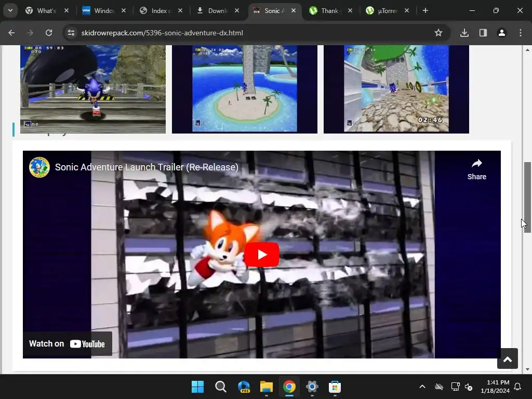Play the Sonic Adventure trailer video
Image resolution: width=532 pixels, height=399 pixels.
262,255
